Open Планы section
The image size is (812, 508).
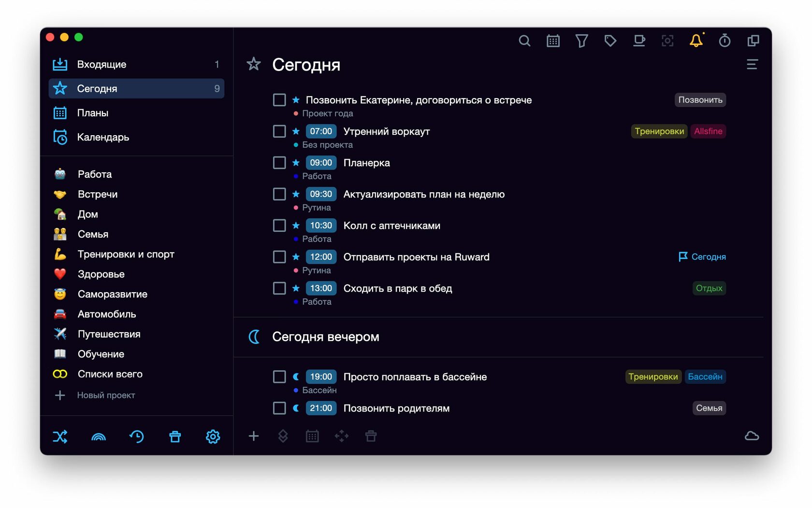136,113
